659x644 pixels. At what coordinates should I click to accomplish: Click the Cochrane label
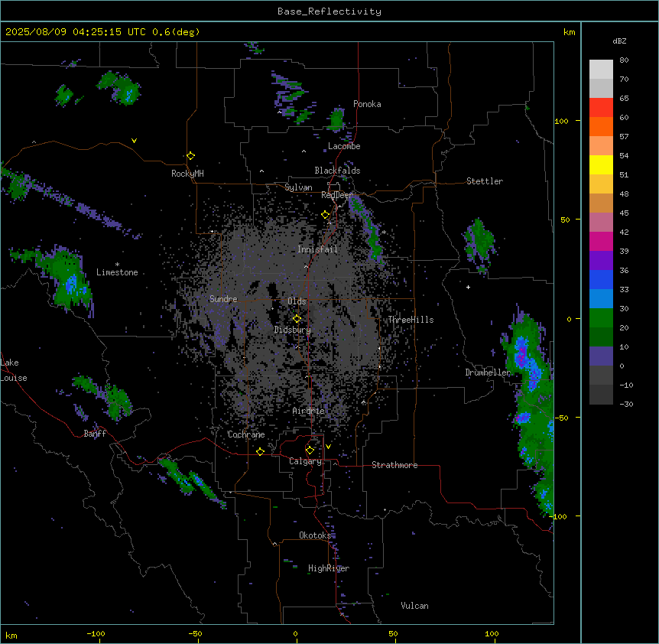(x=246, y=434)
